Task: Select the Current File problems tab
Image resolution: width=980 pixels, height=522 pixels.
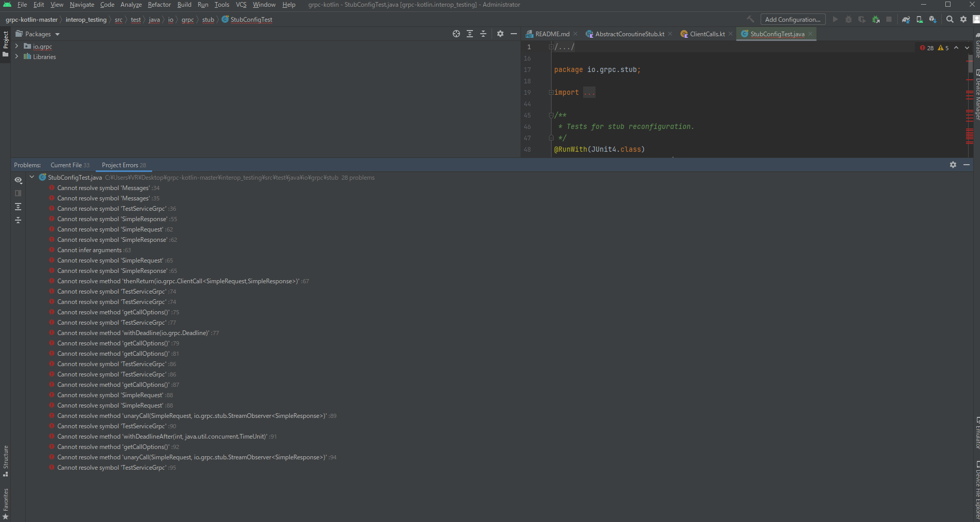Action: click(x=70, y=165)
